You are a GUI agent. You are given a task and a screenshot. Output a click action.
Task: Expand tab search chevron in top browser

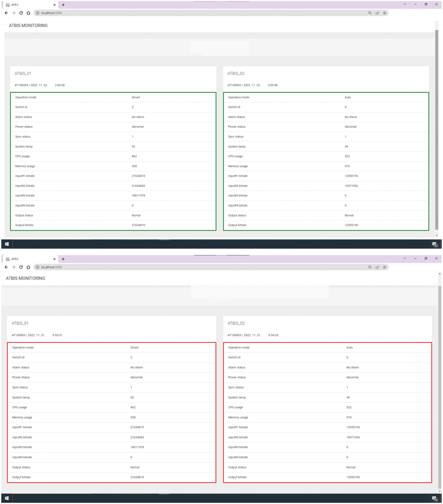tap(405, 4)
